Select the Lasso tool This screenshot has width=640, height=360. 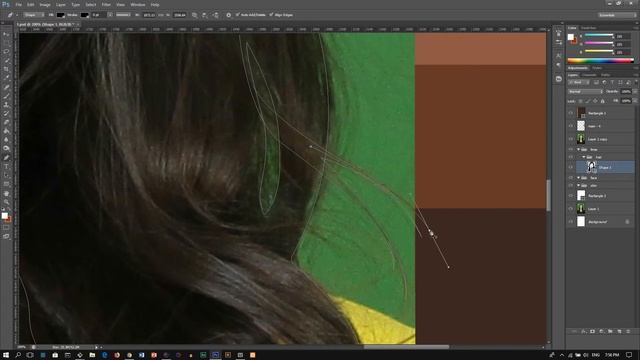[6, 52]
